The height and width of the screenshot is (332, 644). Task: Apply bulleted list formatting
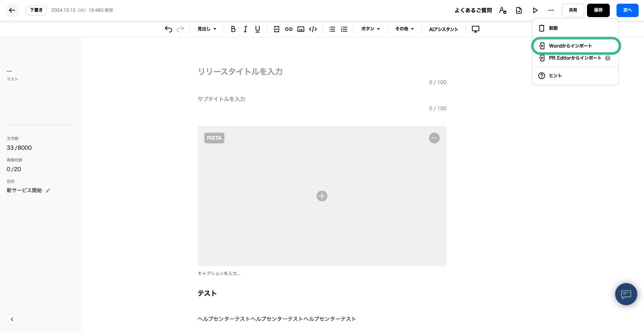coord(332,29)
